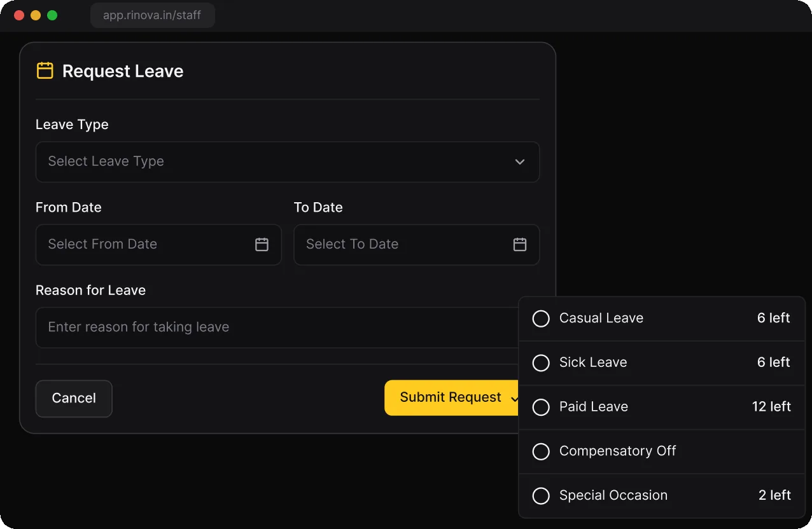Click the Select From Date field

pos(158,244)
